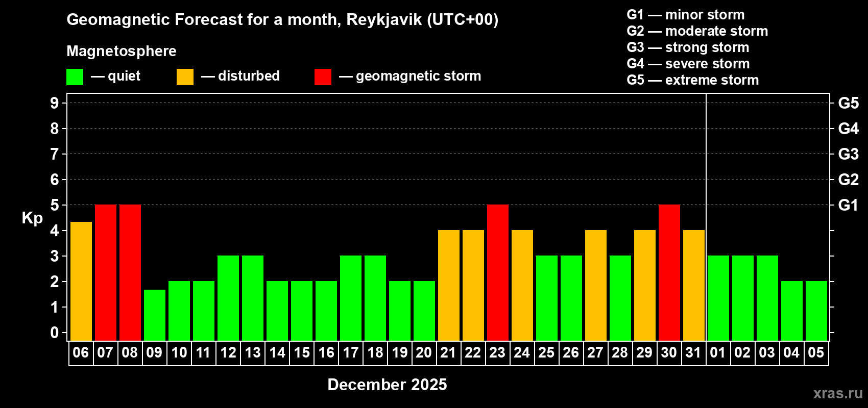Click the date label 04

[791, 352]
